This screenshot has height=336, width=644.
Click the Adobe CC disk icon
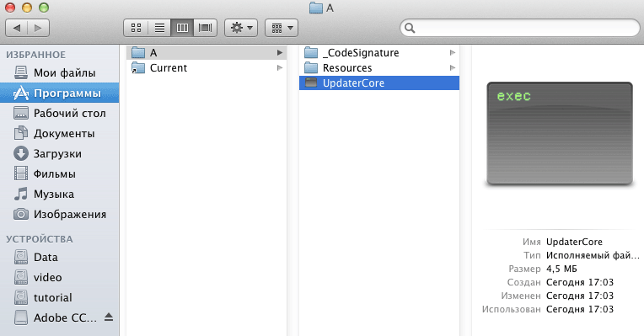(x=21, y=317)
